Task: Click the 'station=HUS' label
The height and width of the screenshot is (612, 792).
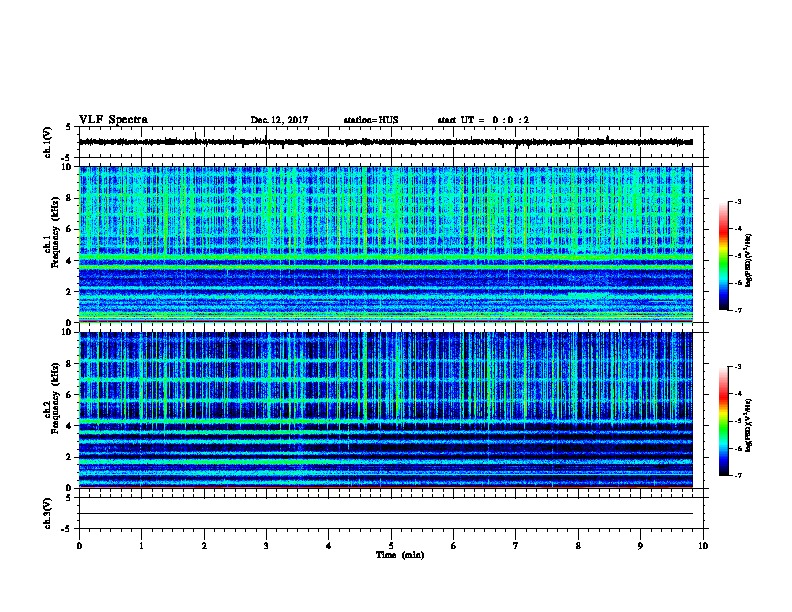Action: pyautogui.click(x=371, y=120)
